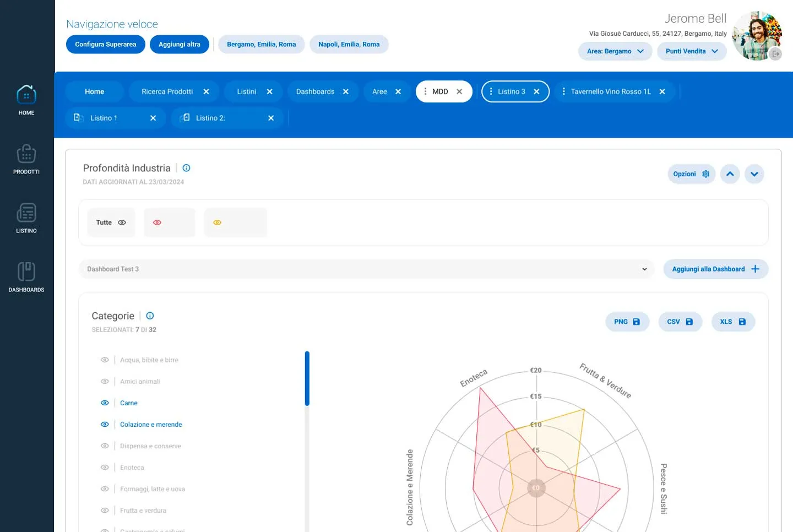Image resolution: width=793 pixels, height=532 pixels.
Task: Click the Configura Superarea button
Action: click(105, 45)
